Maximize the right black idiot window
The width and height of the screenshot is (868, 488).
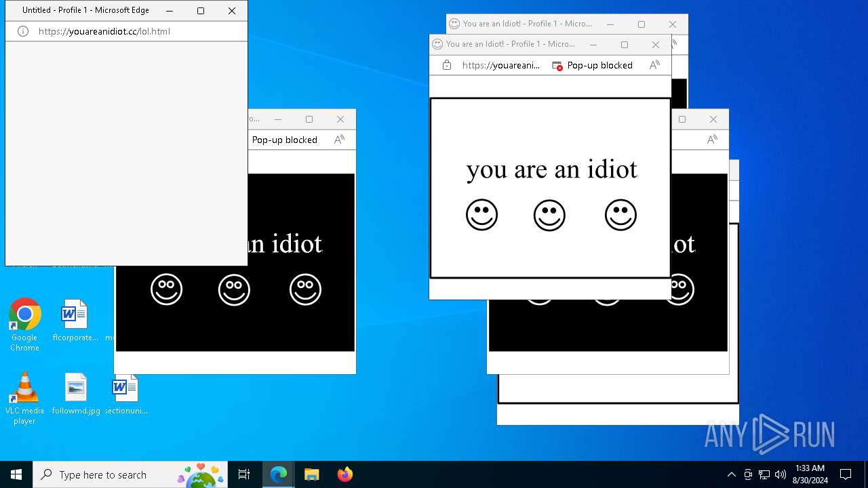(682, 119)
